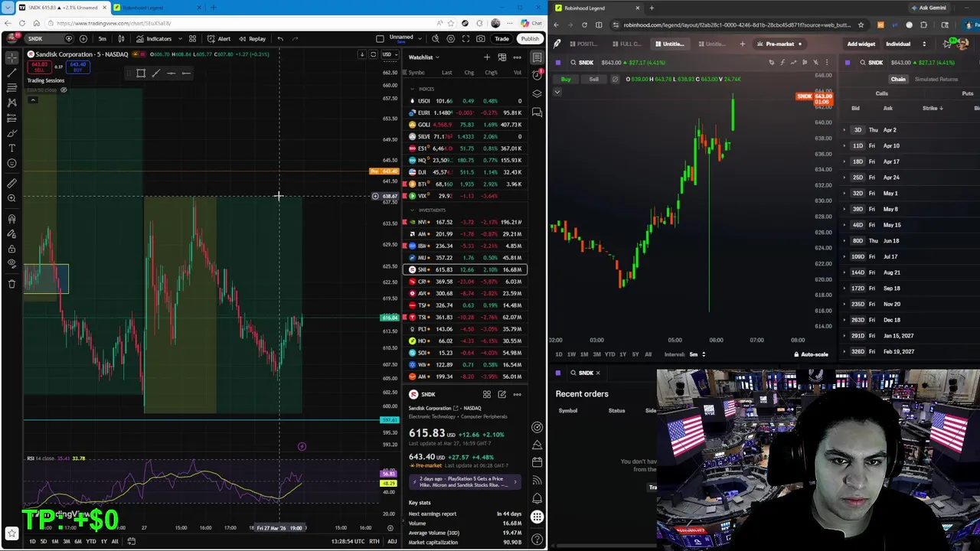Click Pre-market status pill

coord(780,44)
